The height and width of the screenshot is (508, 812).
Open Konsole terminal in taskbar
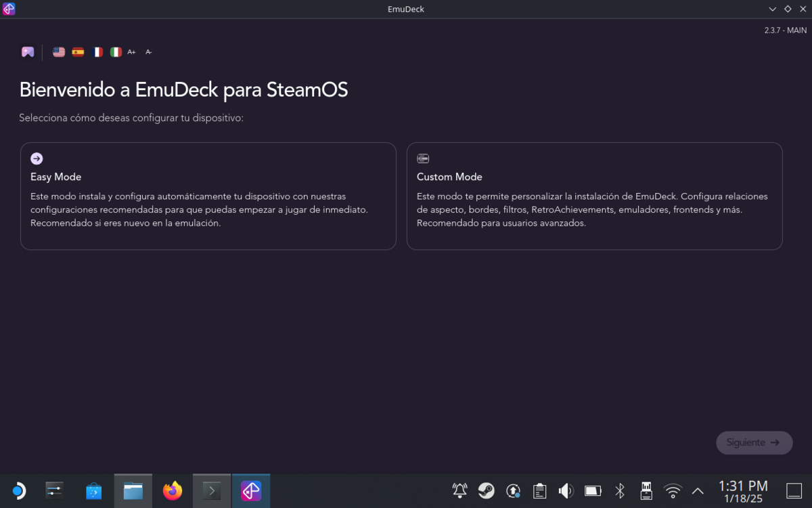[212, 491]
